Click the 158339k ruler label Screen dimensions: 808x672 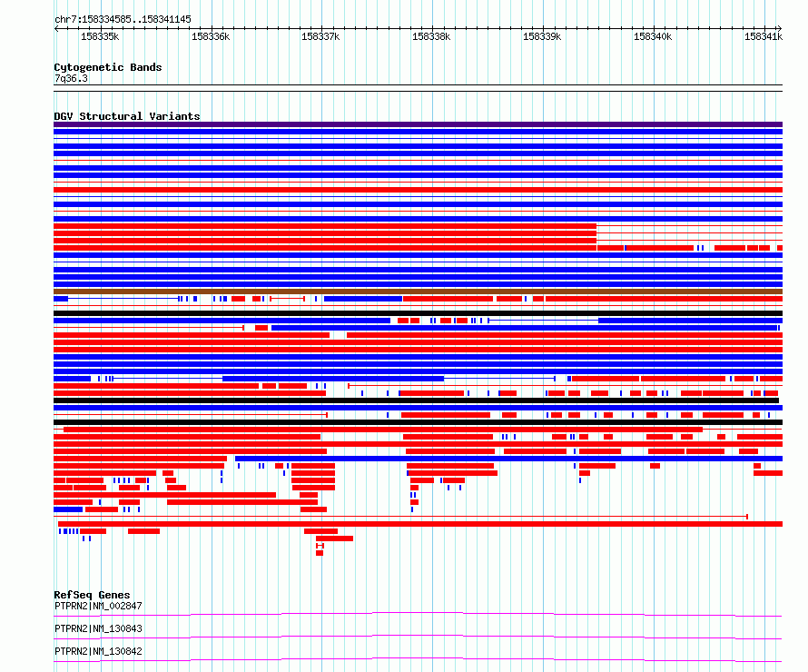click(542, 36)
